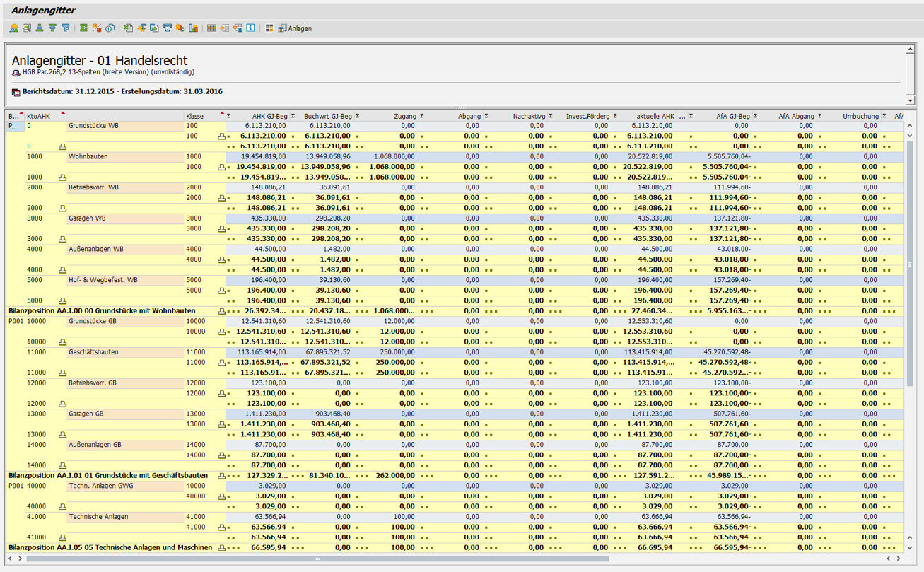Expand drilldown icon on Wohnbauten subtotal row
Viewport: 924px width, 572px height.
pos(221,166)
